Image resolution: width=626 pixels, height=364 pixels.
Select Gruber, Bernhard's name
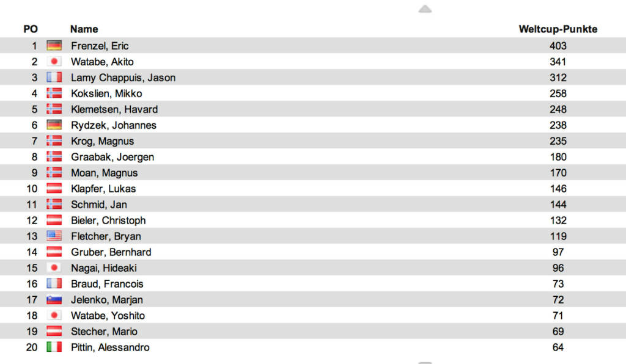tap(111, 252)
